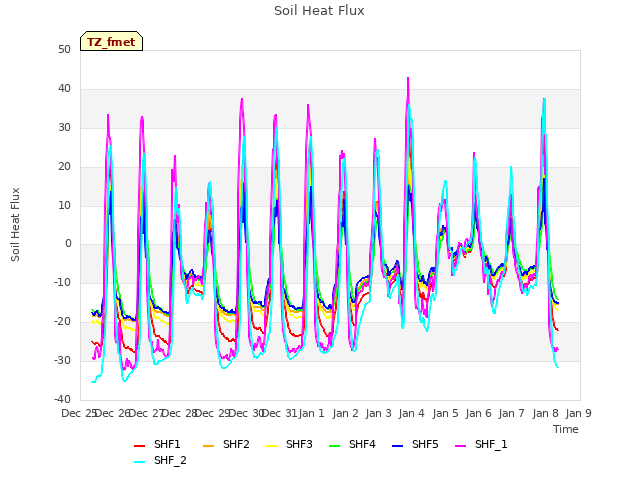
Task: Click the Jan 9 x-axis tick label
Action: pyautogui.click(x=578, y=413)
